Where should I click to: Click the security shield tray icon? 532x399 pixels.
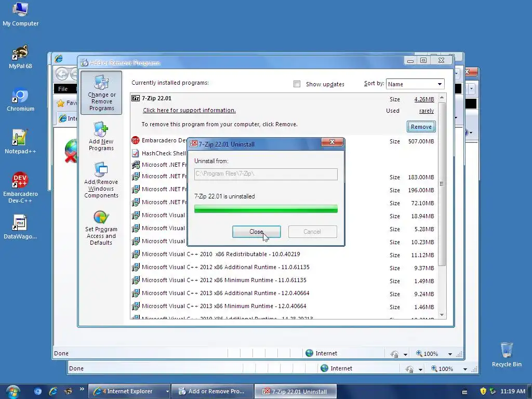click(x=483, y=391)
